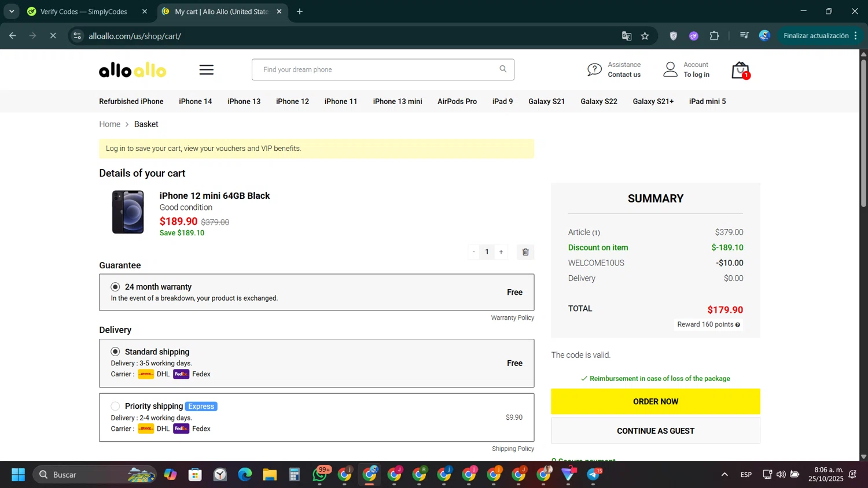Screen dimensions: 868x488
Task: Open Microsoft Edge from taskbar
Action: (x=245, y=475)
